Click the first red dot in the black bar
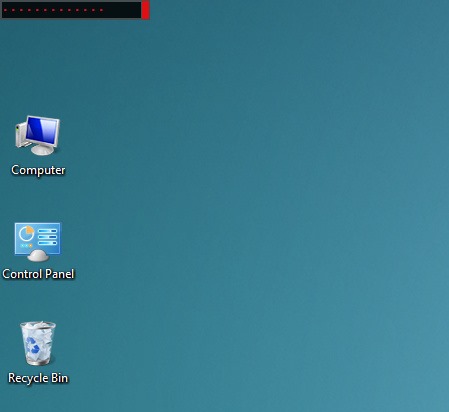The width and height of the screenshot is (449, 412). (x=5, y=10)
